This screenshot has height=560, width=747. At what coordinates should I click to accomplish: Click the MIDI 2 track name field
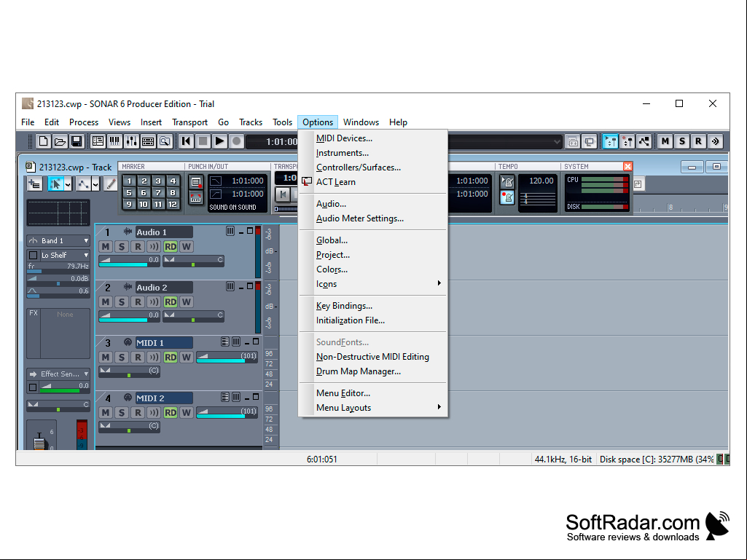164,398
